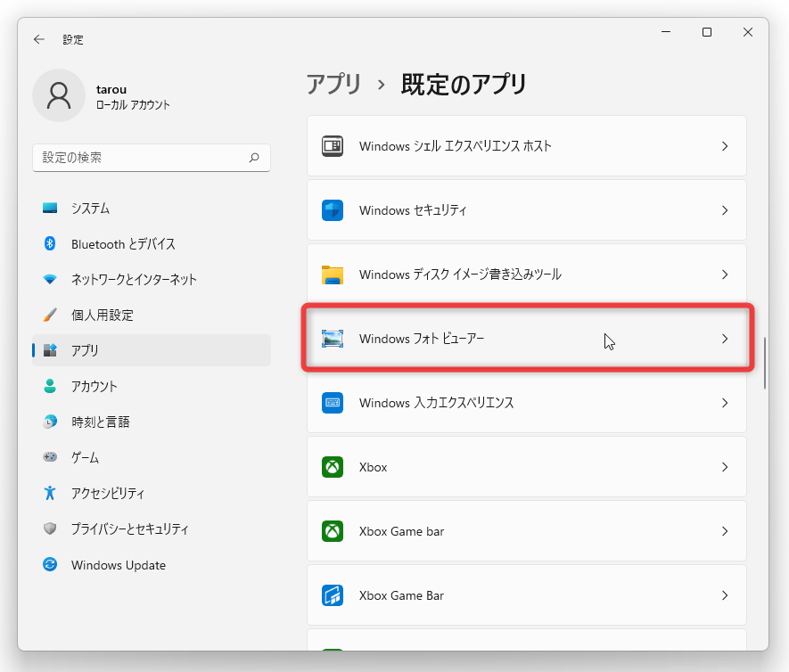Select アカウント in the sidebar
Viewport: 789px width, 672px height.
coord(152,386)
